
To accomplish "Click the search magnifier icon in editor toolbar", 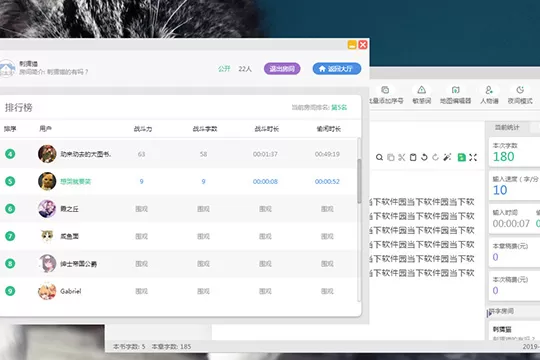I will point(379,157).
